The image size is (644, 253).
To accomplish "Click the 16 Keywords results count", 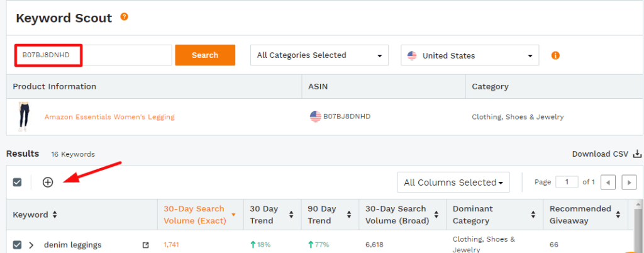I will coord(73,154).
